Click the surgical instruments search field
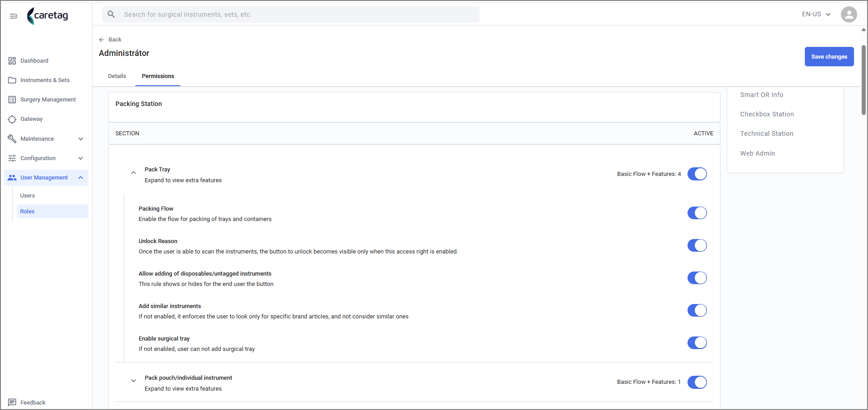This screenshot has height=410, width=868. pyautogui.click(x=291, y=14)
